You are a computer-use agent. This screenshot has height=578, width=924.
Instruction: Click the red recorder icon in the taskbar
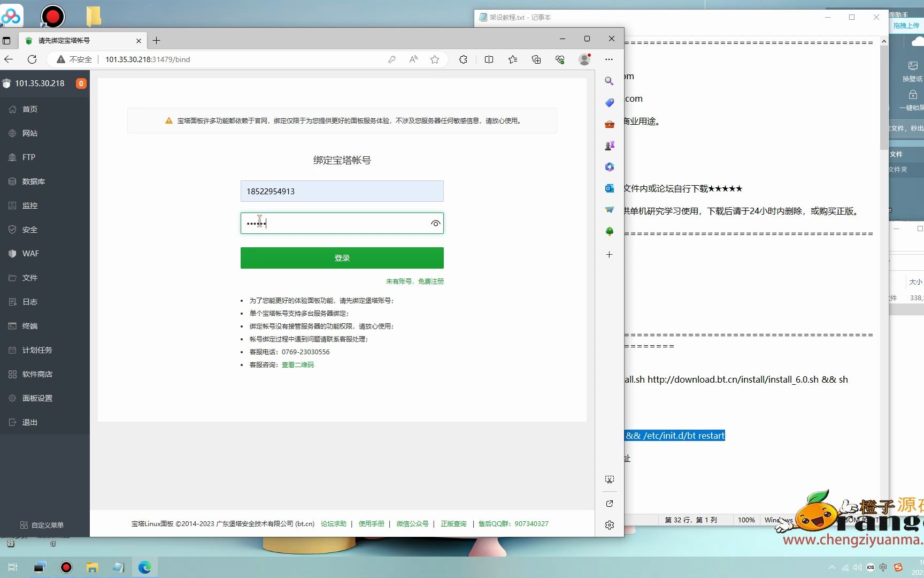(x=66, y=567)
